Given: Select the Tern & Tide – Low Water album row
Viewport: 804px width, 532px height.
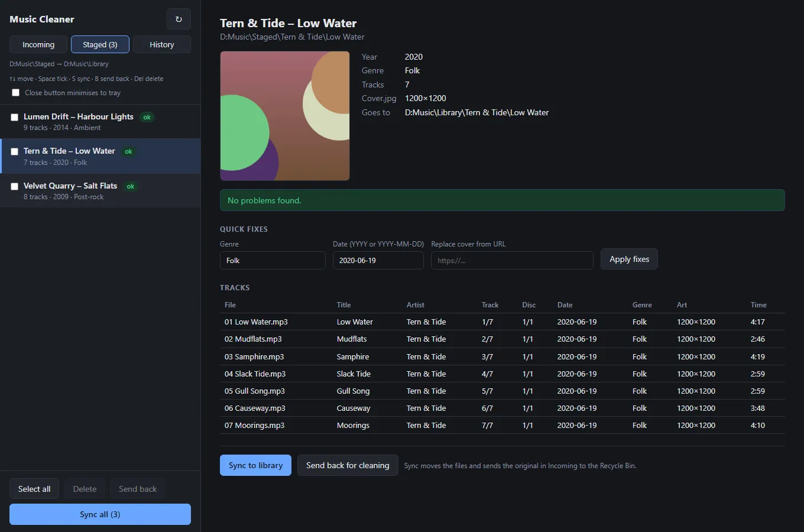Looking at the screenshot, I should pyautogui.click(x=100, y=156).
